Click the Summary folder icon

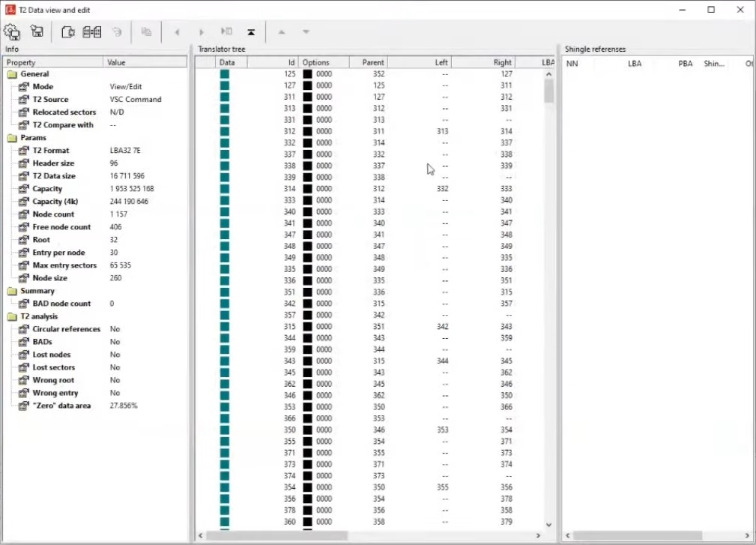pos(12,292)
